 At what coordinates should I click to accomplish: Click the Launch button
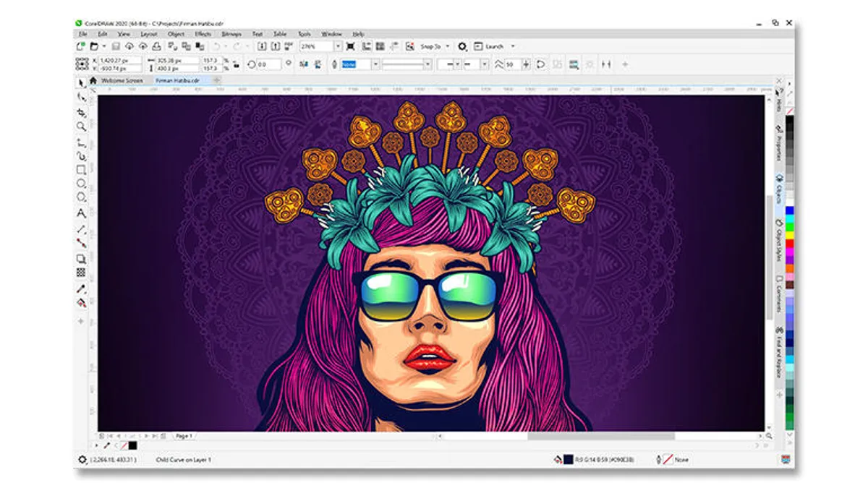(490, 46)
